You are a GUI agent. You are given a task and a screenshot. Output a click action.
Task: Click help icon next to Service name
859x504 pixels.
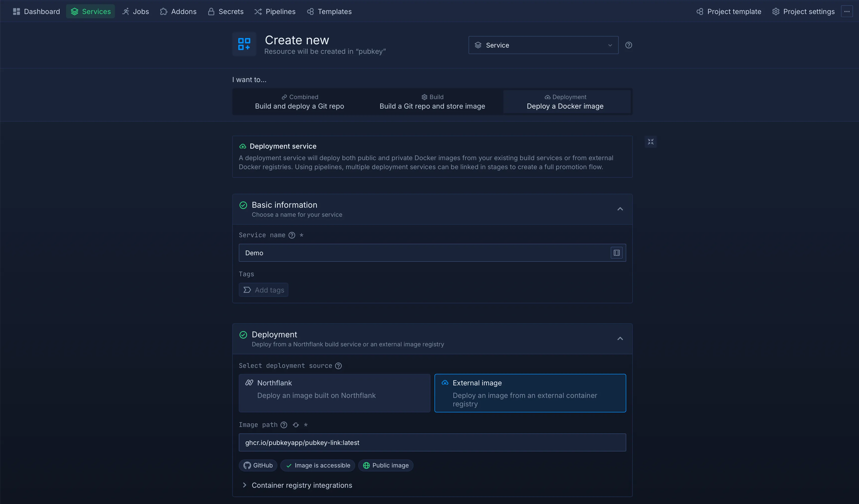292,235
